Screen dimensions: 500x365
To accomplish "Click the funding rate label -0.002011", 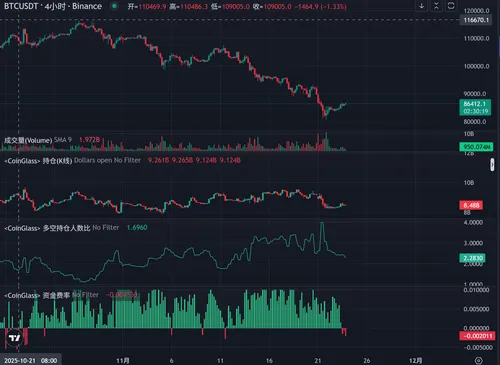I will (x=477, y=336).
